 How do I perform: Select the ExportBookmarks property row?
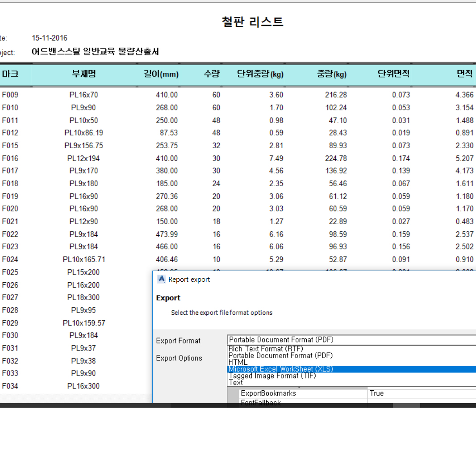tap(358, 393)
